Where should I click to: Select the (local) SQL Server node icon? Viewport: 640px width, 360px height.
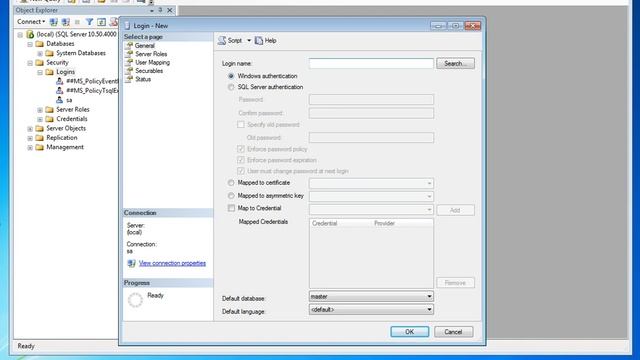pos(30,34)
